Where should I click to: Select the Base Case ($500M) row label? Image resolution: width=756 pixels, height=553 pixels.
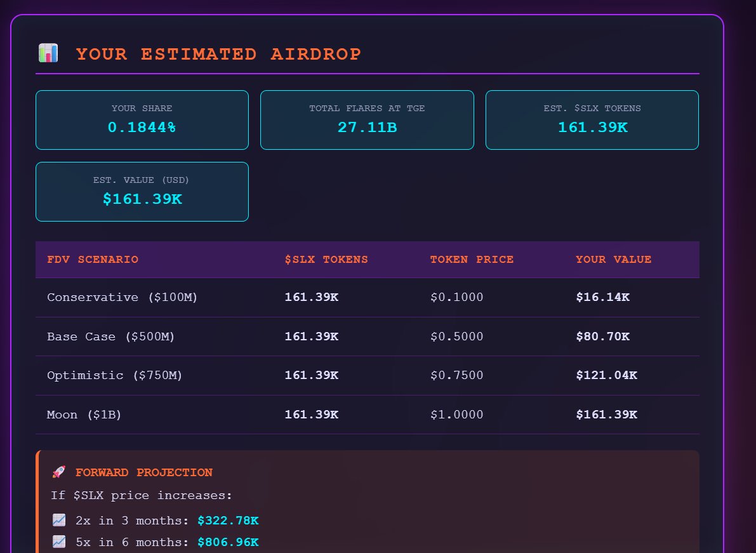(x=111, y=336)
